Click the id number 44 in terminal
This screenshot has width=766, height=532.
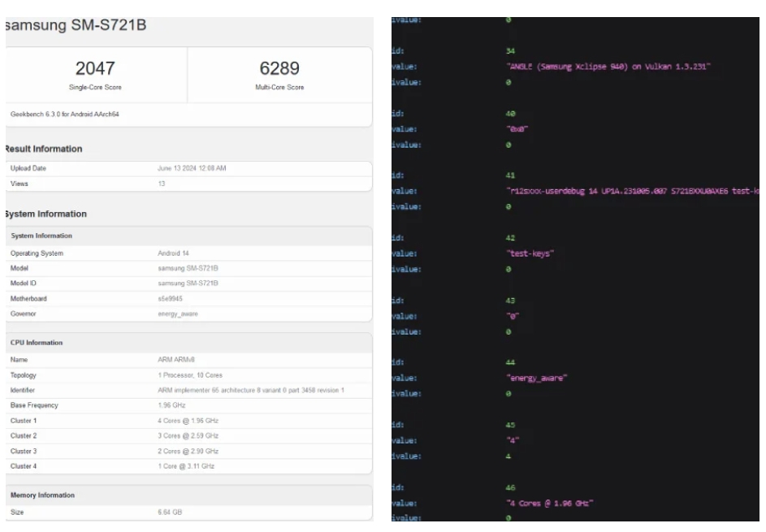pos(510,362)
